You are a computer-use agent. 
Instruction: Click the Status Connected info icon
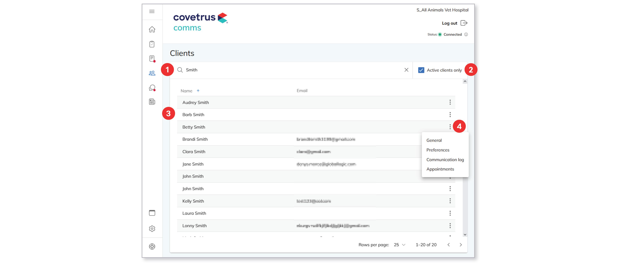coord(466,34)
